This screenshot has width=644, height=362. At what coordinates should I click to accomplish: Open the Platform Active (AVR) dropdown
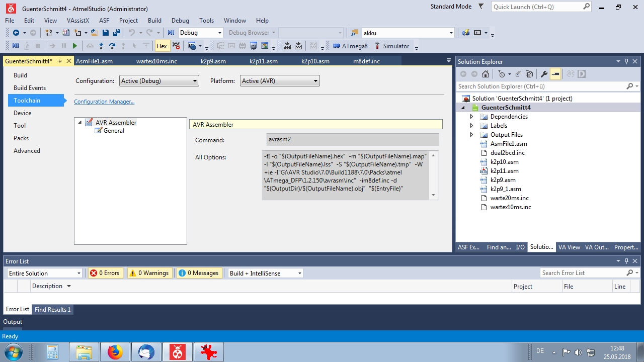pyautogui.click(x=280, y=81)
